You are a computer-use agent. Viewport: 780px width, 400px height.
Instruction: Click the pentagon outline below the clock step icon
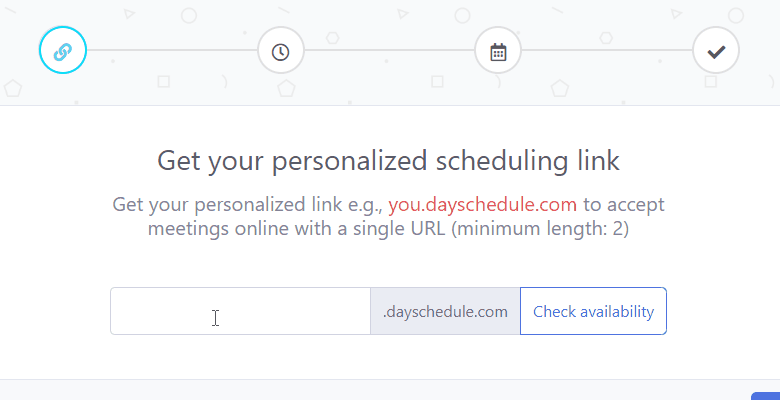pos(286,89)
